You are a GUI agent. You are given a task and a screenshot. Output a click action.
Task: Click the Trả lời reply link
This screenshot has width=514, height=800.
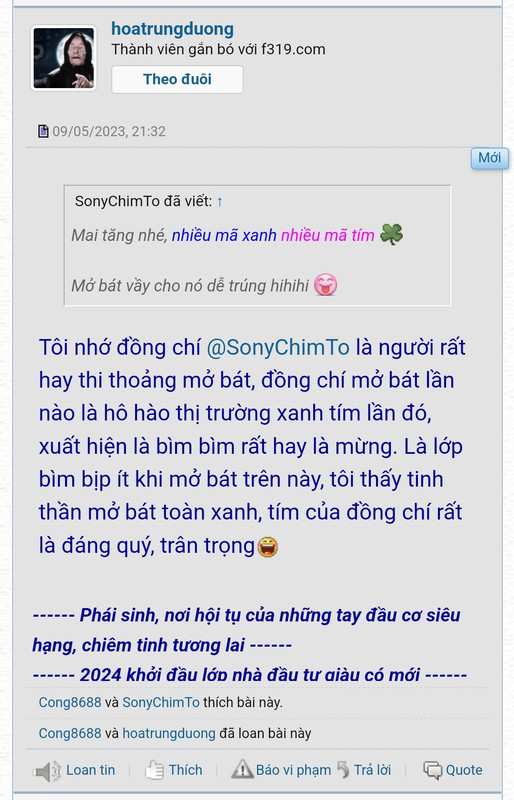[x=372, y=769]
